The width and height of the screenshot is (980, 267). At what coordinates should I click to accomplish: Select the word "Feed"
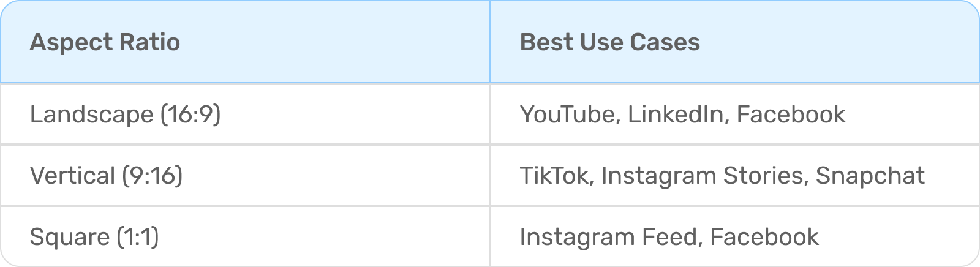coord(669,237)
